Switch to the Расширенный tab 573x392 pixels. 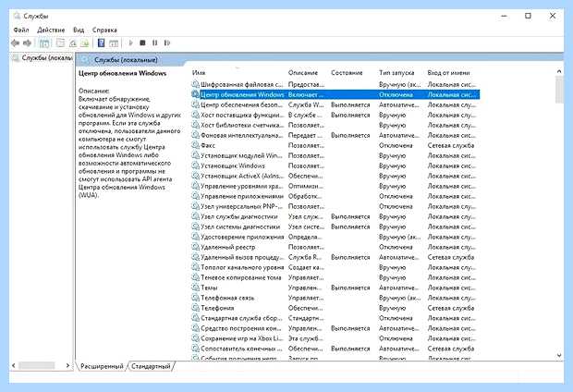click(102, 366)
